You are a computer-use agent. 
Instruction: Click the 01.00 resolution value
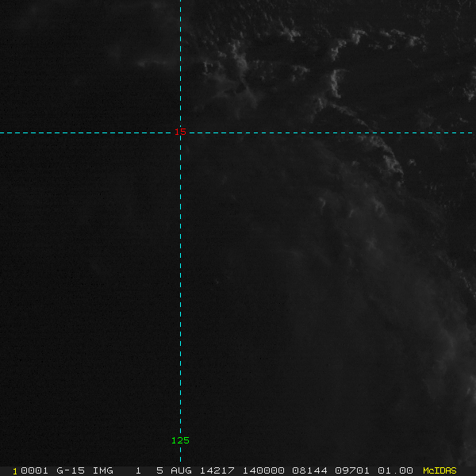395,470
